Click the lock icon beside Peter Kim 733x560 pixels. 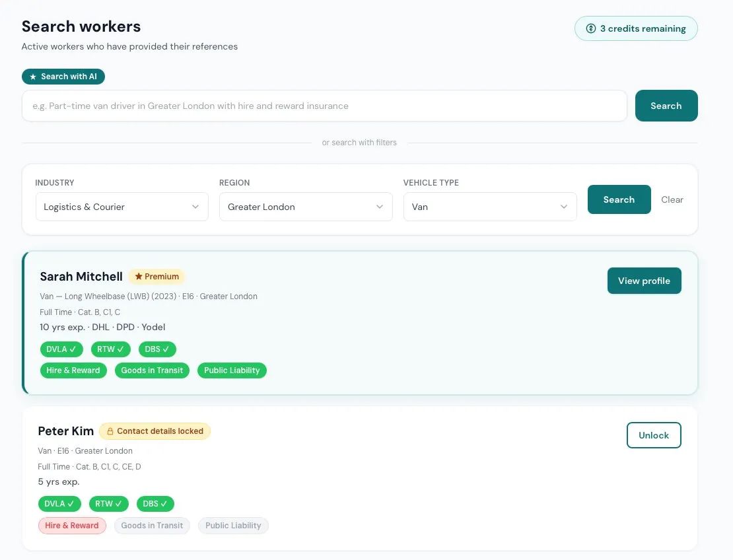(x=110, y=431)
